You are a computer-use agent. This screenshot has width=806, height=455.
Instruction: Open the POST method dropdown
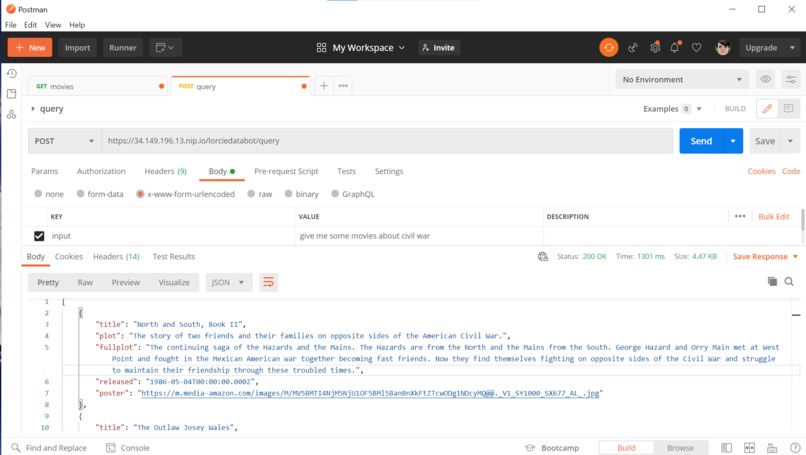point(64,141)
